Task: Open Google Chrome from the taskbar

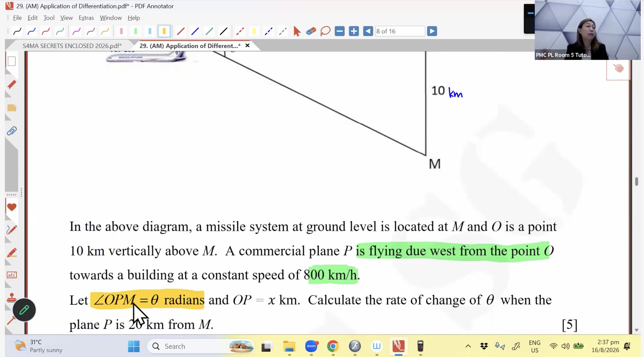Action: pos(333,346)
